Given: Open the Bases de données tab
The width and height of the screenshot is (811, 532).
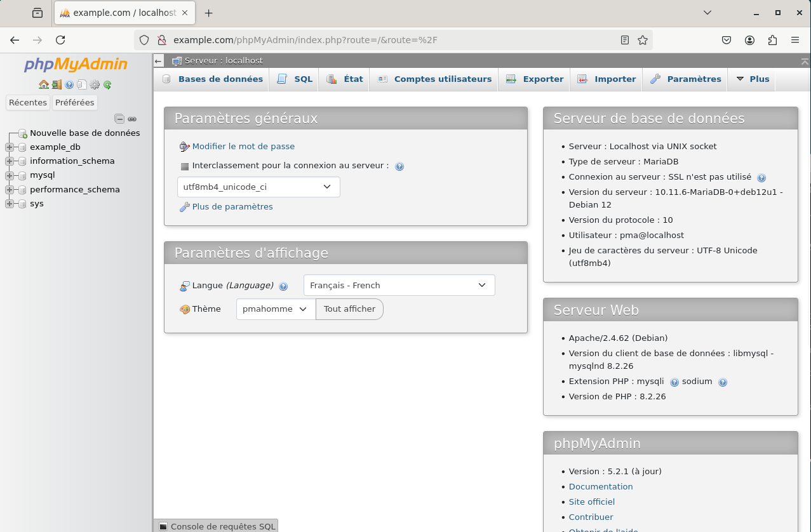Looking at the screenshot, I should (x=213, y=79).
